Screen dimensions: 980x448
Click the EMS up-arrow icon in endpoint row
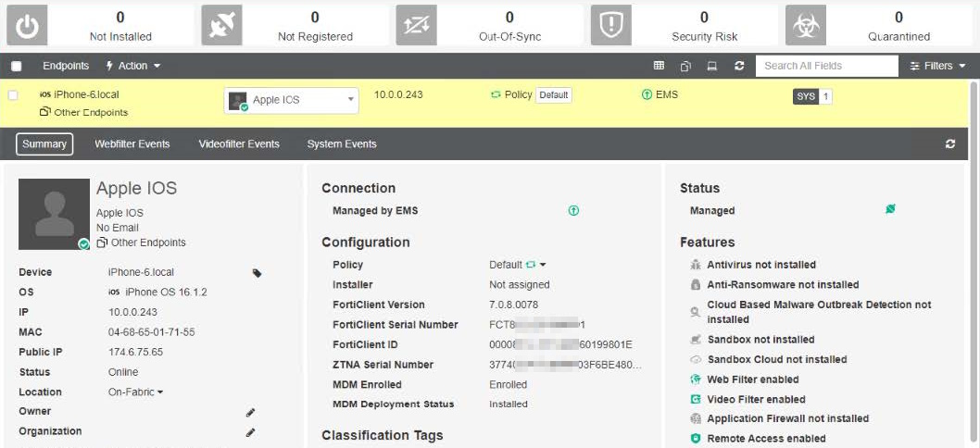coord(647,95)
